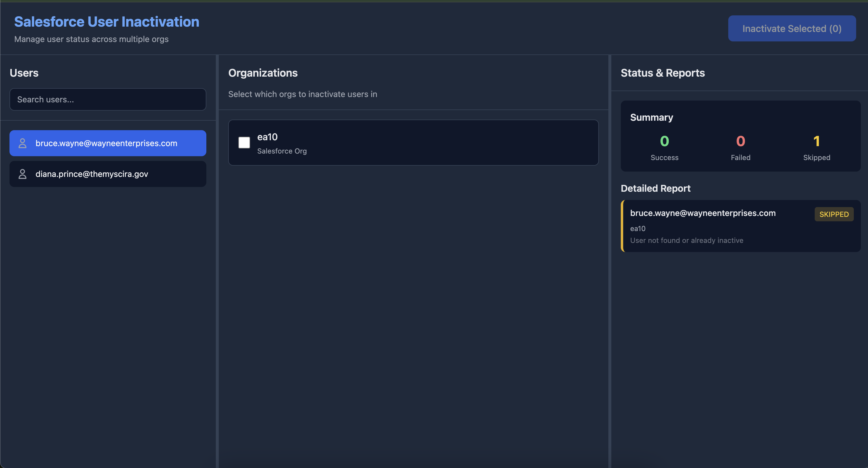Click the Detailed Report heading

(655, 188)
